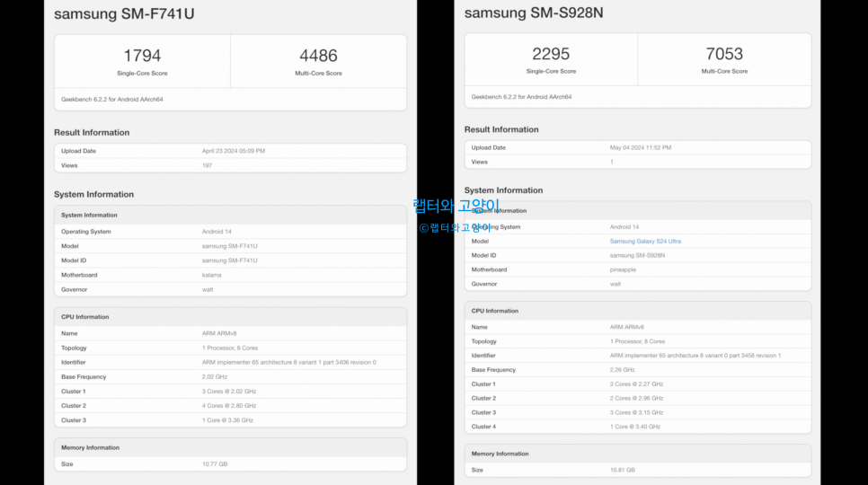868x485 pixels.
Task: Click the 7053 multi-core score
Action: click(724, 54)
